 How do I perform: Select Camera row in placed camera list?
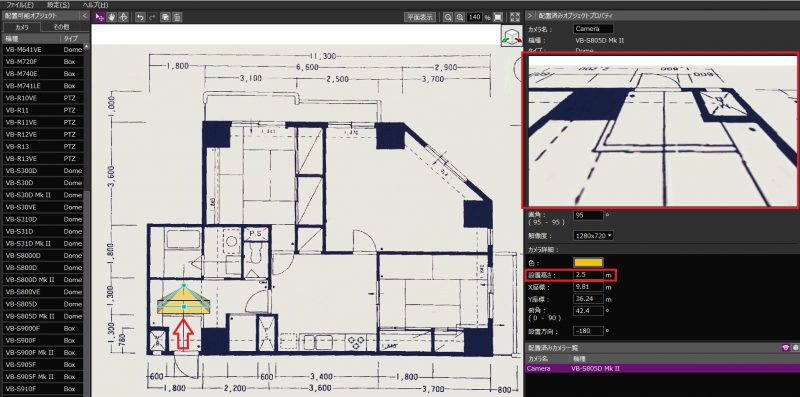[662, 368]
